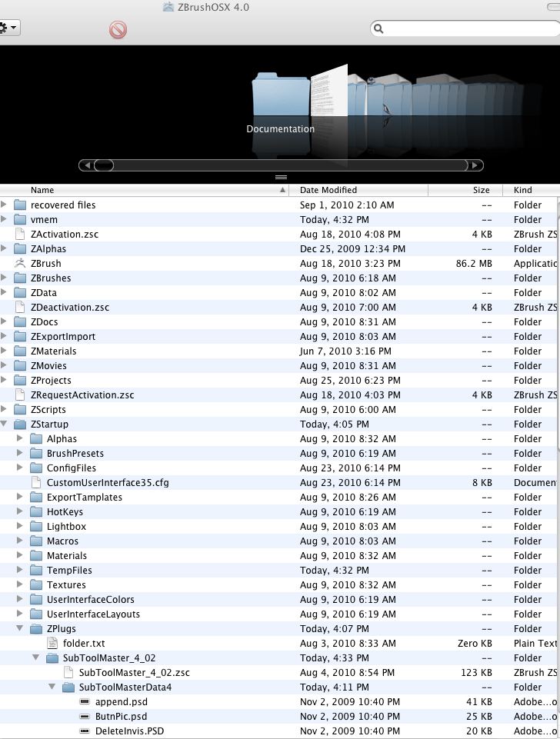Click the ZProjects folder icon
Image resolution: width=560 pixels, height=739 pixels.
tap(20, 381)
